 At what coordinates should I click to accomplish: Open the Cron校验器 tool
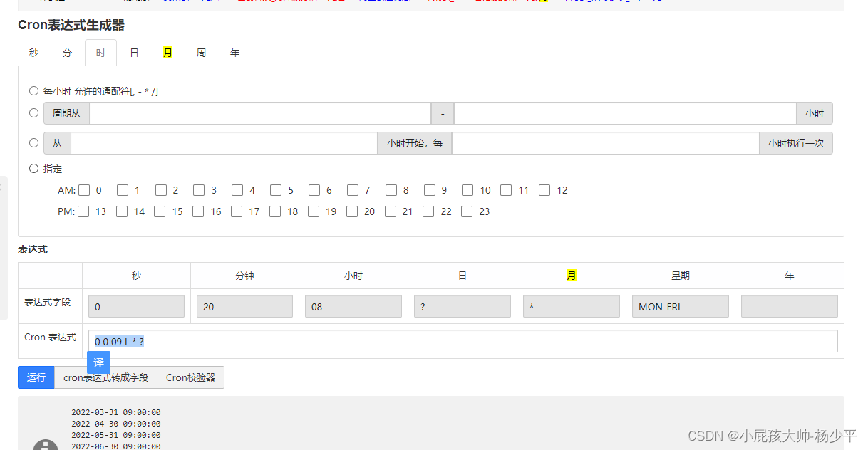click(190, 377)
